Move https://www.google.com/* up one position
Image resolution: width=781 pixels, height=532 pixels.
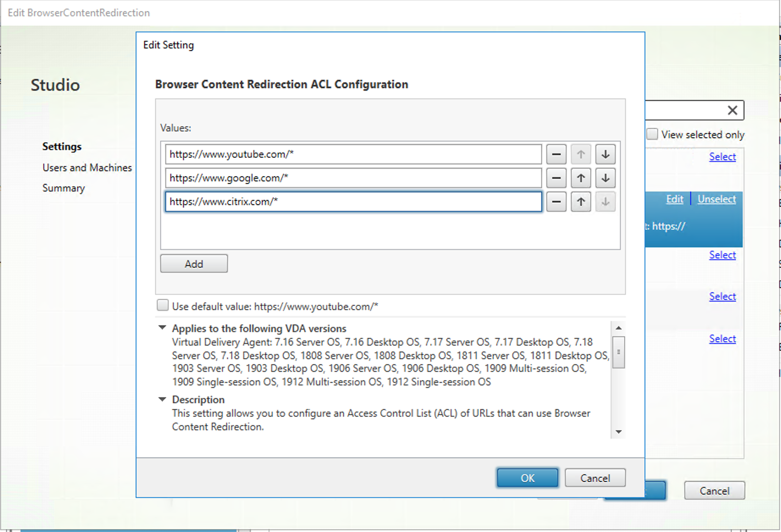pyautogui.click(x=581, y=178)
